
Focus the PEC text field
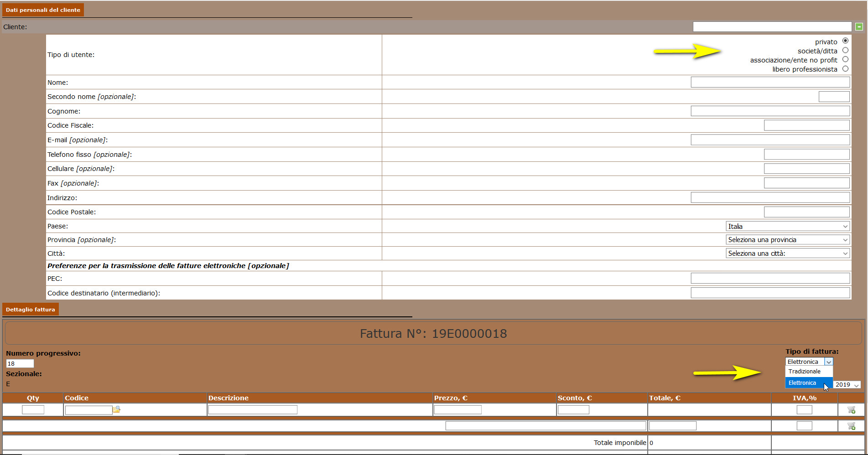point(770,279)
